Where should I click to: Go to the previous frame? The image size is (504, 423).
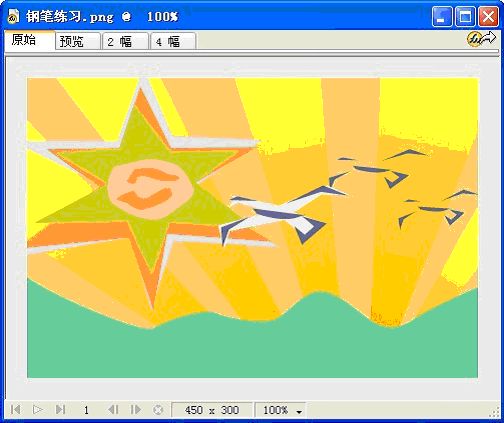click(113, 410)
